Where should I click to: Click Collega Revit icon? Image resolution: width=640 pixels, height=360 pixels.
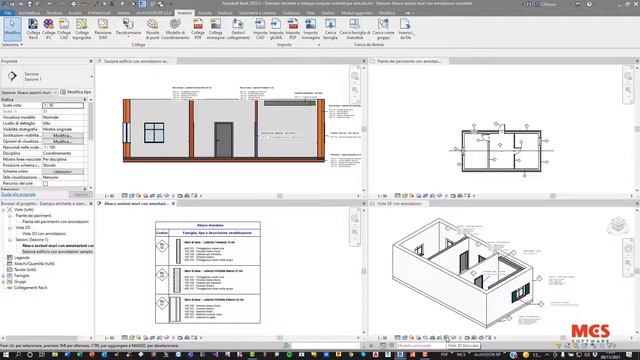[33, 29]
